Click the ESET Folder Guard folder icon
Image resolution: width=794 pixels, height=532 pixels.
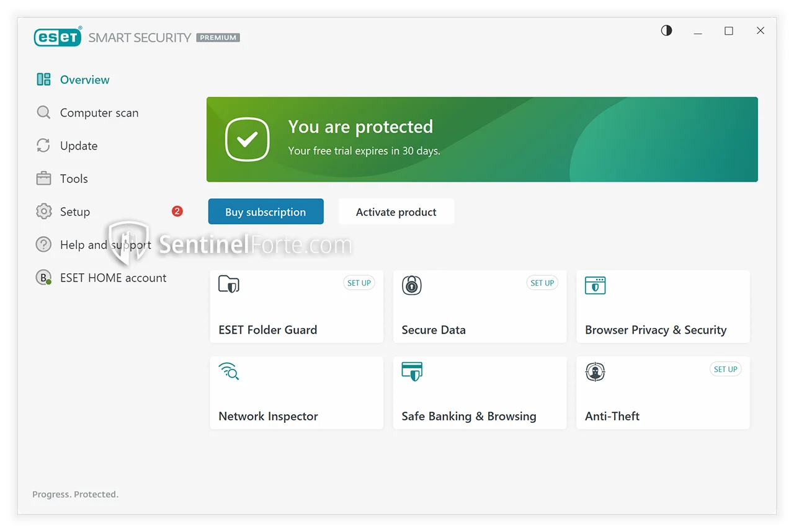(x=229, y=285)
